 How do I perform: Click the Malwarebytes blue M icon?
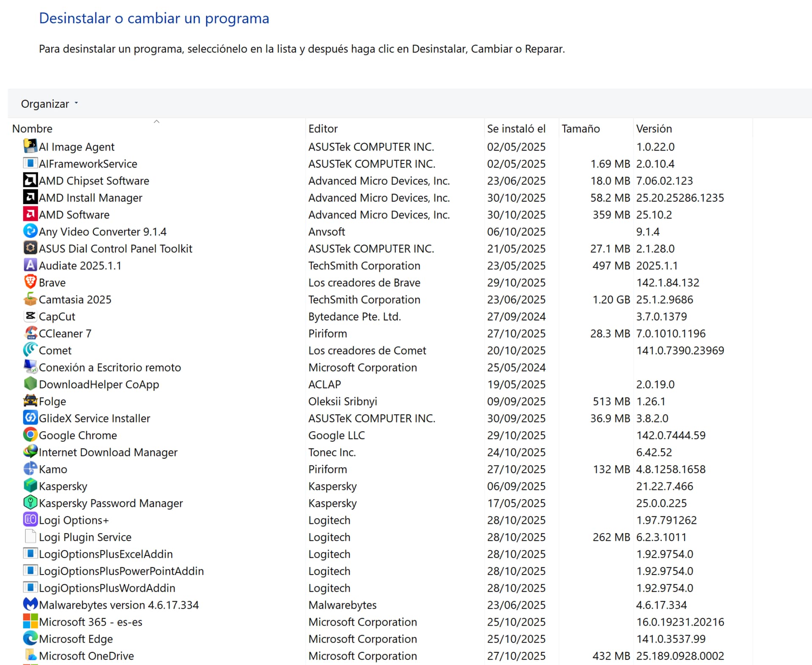click(30, 604)
